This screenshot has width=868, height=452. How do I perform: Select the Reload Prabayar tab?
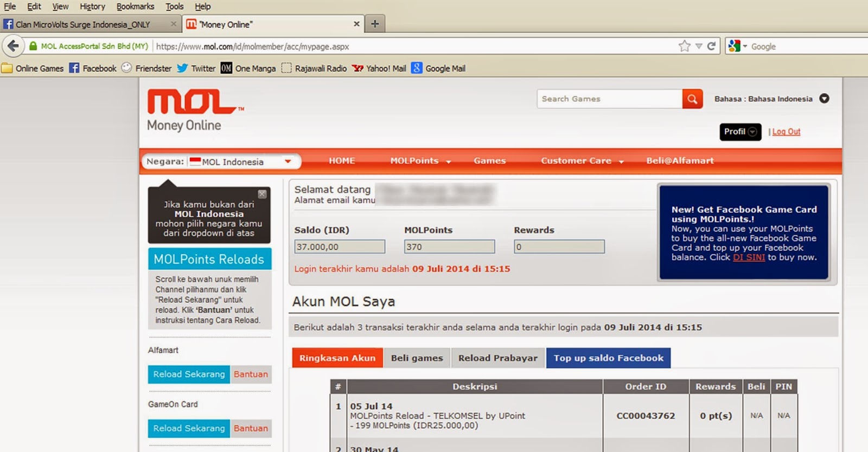click(497, 358)
